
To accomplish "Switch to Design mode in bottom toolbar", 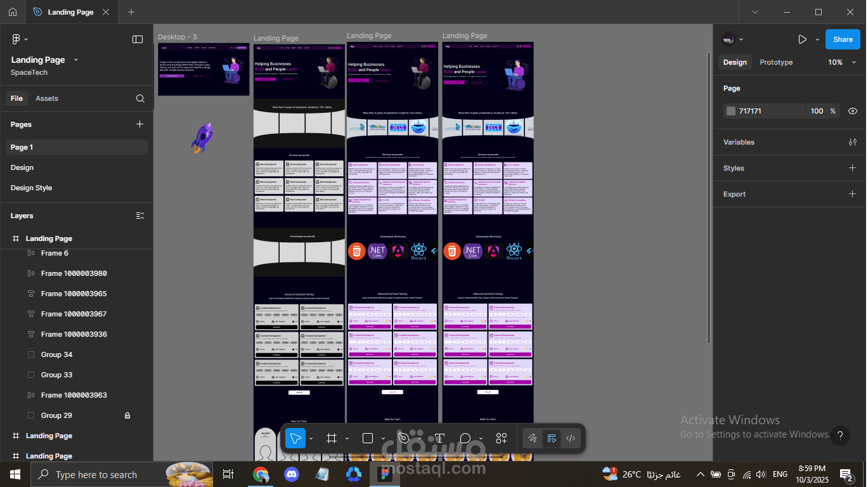I will pos(552,438).
